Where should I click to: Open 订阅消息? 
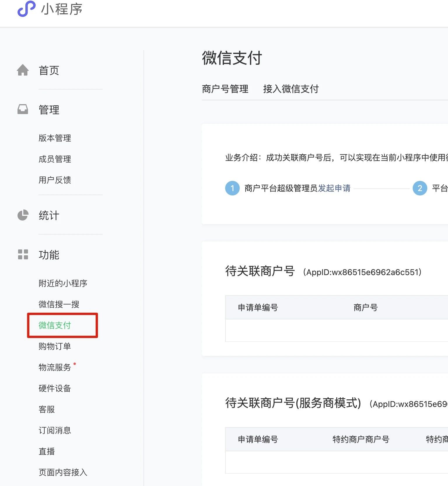pyautogui.click(x=55, y=430)
